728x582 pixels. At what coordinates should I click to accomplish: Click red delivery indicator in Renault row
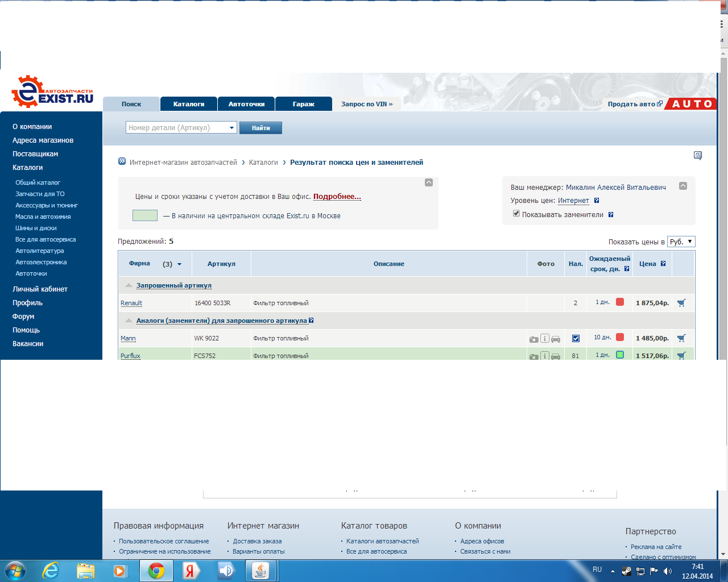pos(620,302)
